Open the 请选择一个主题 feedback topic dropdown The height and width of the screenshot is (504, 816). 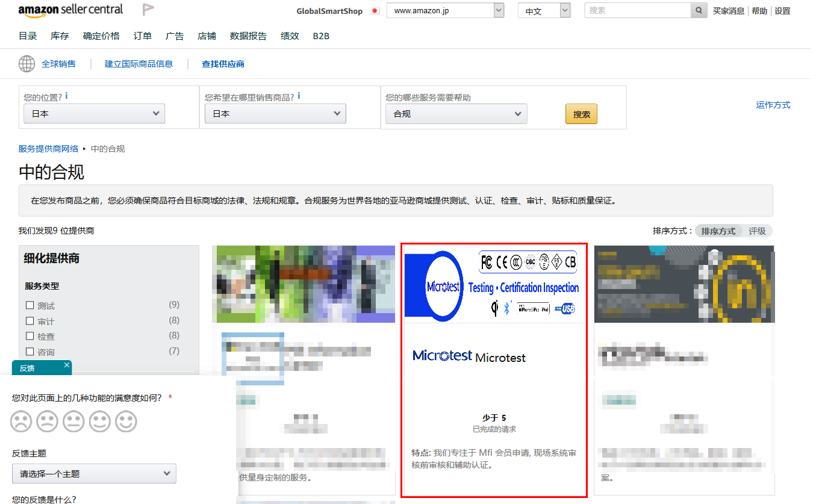coord(94,474)
